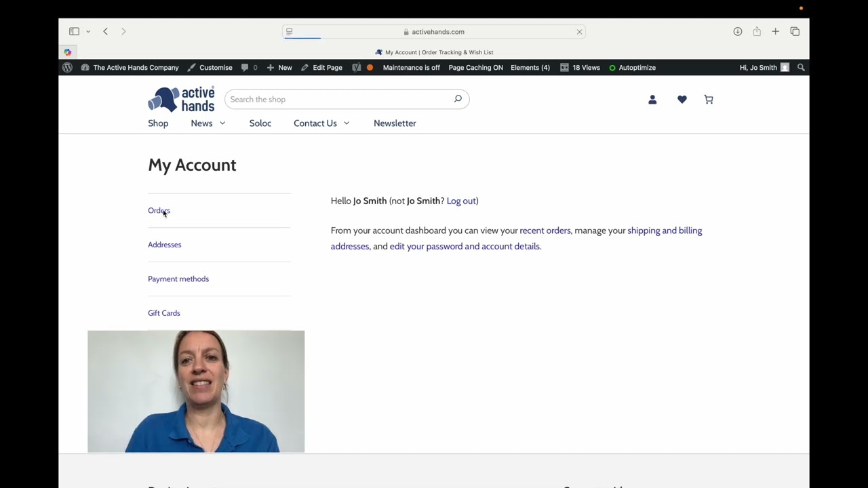Open Payment methods in account sidebar

[x=178, y=279]
